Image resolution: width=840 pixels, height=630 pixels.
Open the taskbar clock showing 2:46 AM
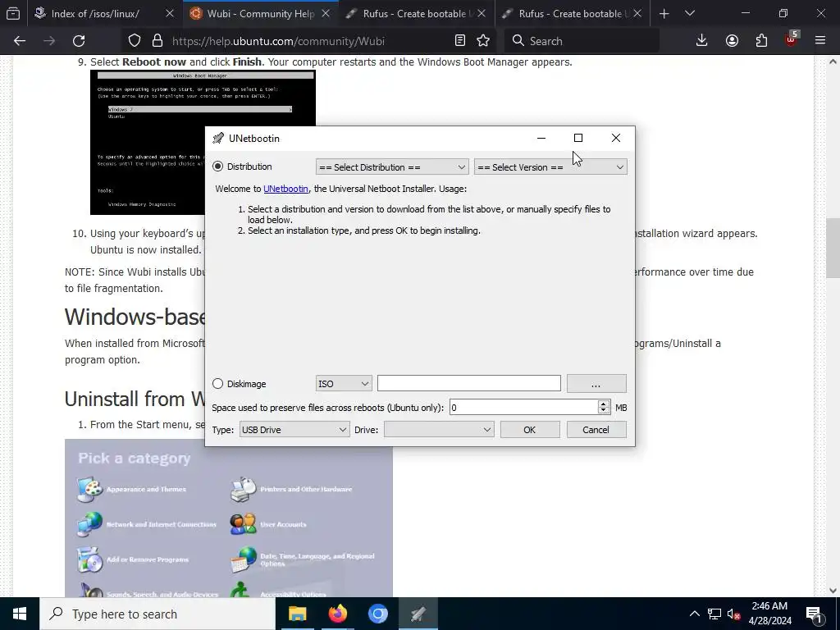click(x=769, y=614)
